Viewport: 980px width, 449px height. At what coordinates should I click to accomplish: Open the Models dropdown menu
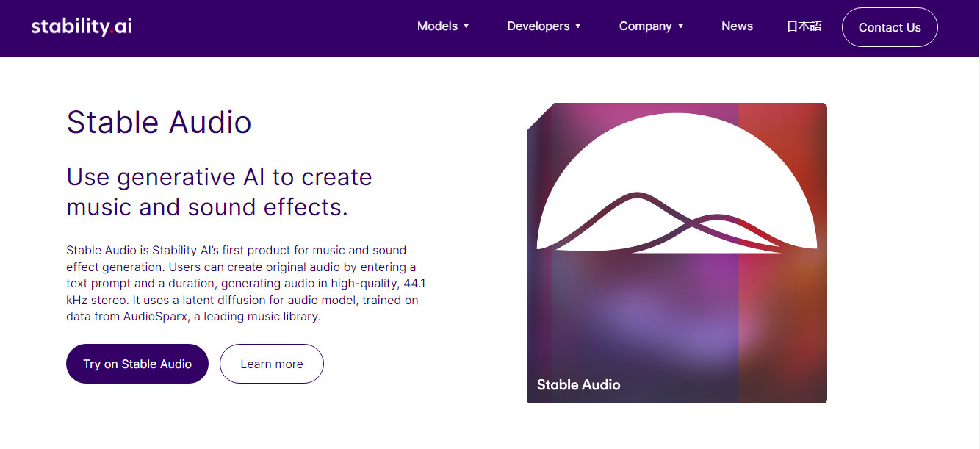pyautogui.click(x=443, y=26)
